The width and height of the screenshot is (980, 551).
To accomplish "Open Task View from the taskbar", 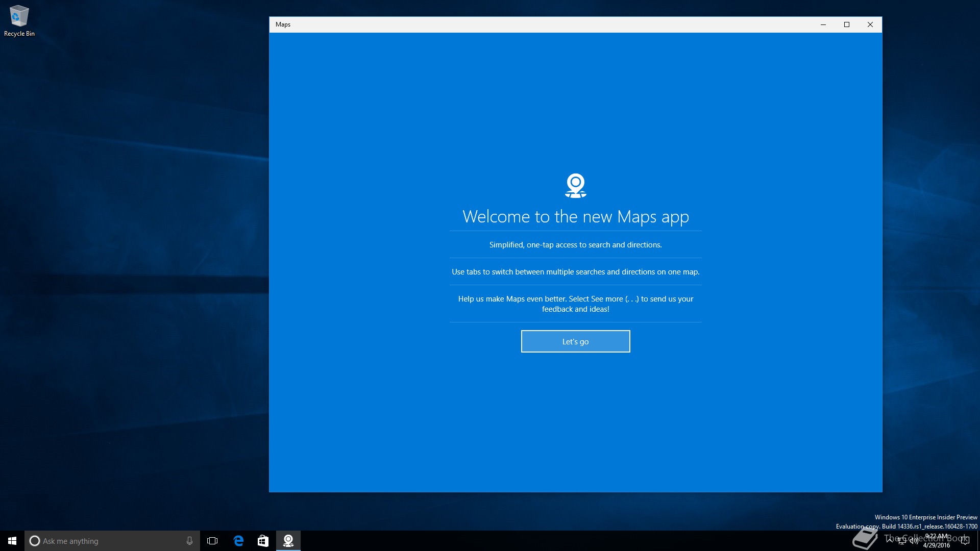I will click(x=212, y=541).
